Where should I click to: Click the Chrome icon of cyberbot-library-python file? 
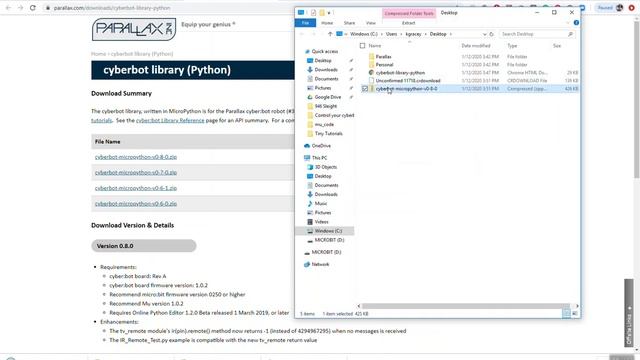tap(371, 73)
